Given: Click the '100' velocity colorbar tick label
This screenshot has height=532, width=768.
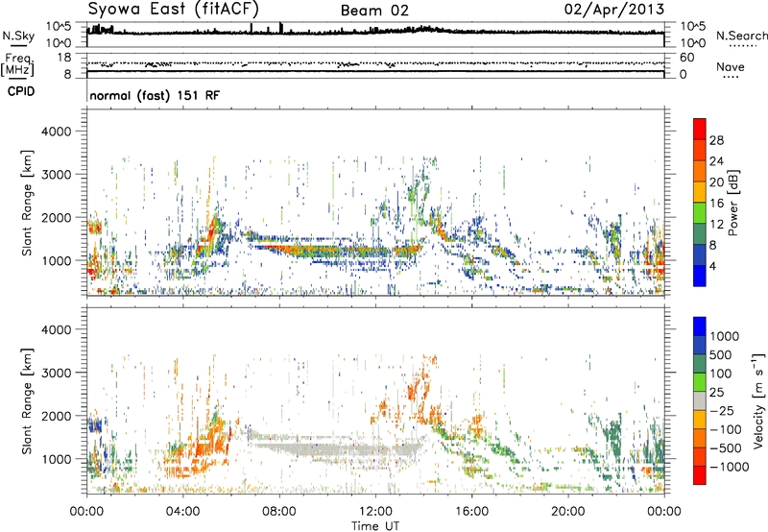Looking at the screenshot, I should point(721,374).
